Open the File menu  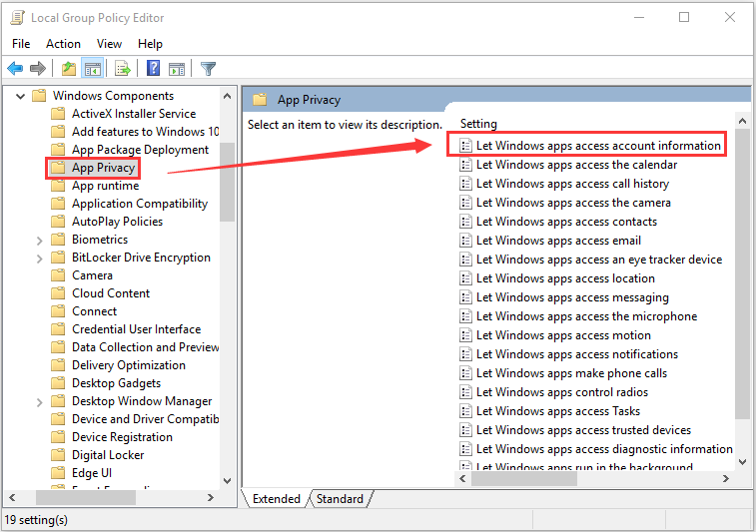21,44
